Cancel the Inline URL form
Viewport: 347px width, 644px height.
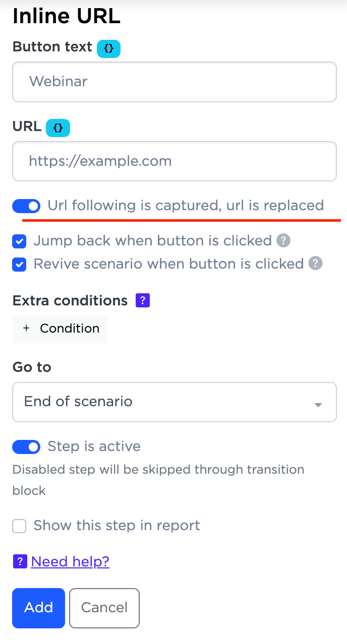[104, 608]
